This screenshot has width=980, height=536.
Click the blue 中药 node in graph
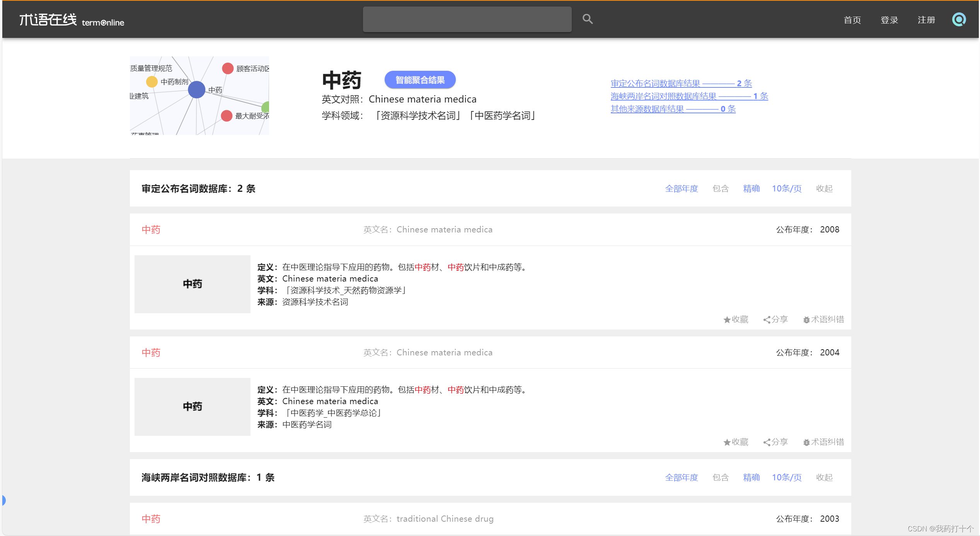click(196, 90)
